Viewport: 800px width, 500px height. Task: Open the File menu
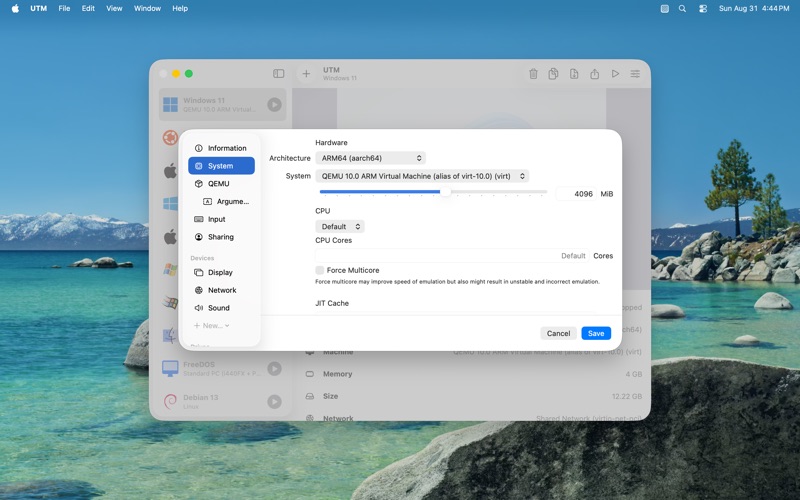coord(64,8)
